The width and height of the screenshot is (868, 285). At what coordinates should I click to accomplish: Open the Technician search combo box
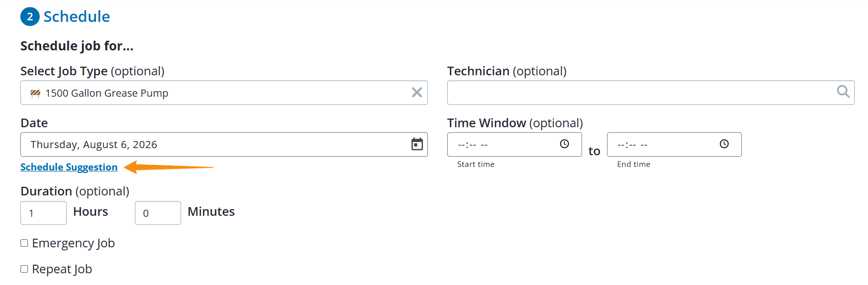tap(651, 93)
